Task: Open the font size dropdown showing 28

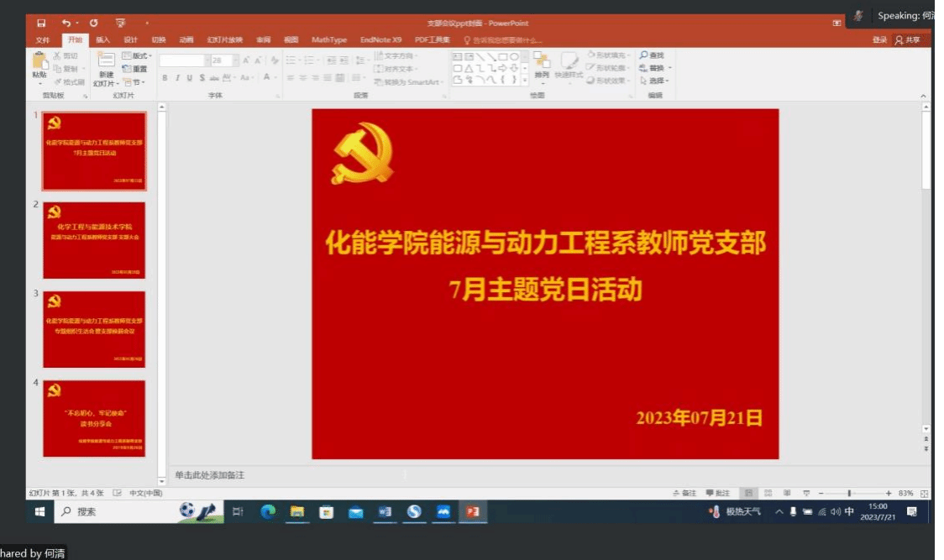Action: tap(236, 60)
